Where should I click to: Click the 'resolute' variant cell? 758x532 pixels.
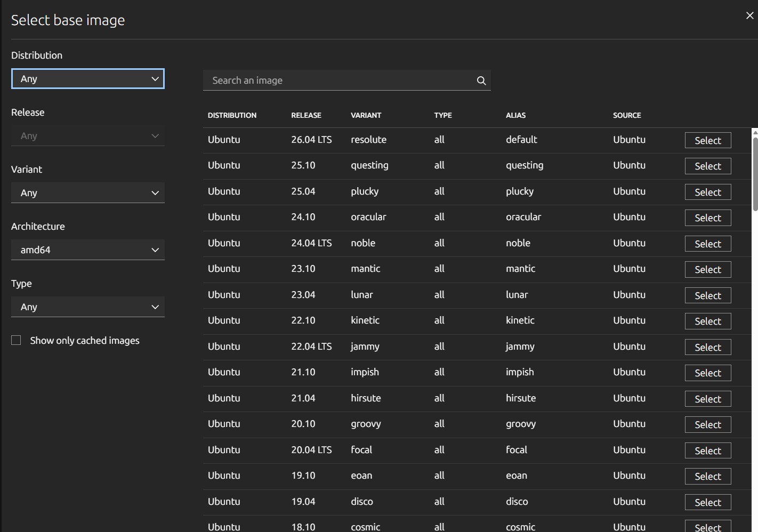pos(368,140)
